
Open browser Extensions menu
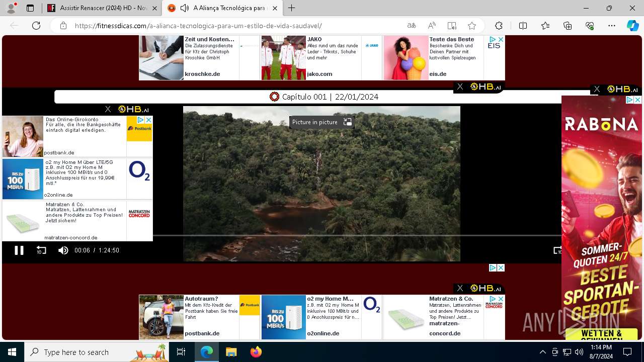(x=499, y=26)
